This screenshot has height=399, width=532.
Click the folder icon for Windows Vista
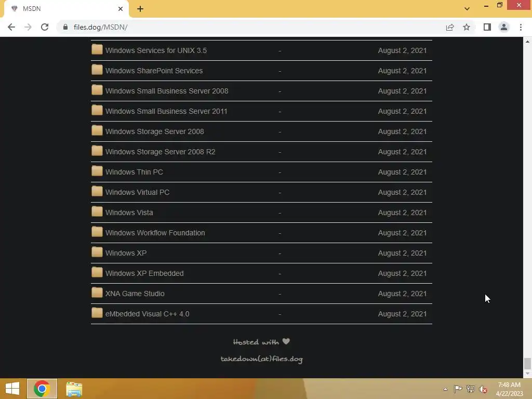[97, 212]
